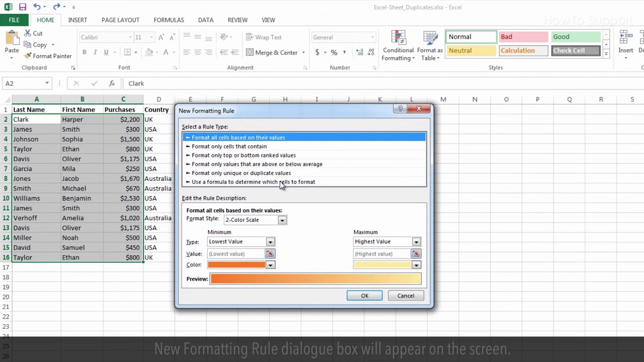Viewport: 644px width, 362px height.
Task: Select 'Format only top or bottom ranked values'
Action: tap(304, 155)
